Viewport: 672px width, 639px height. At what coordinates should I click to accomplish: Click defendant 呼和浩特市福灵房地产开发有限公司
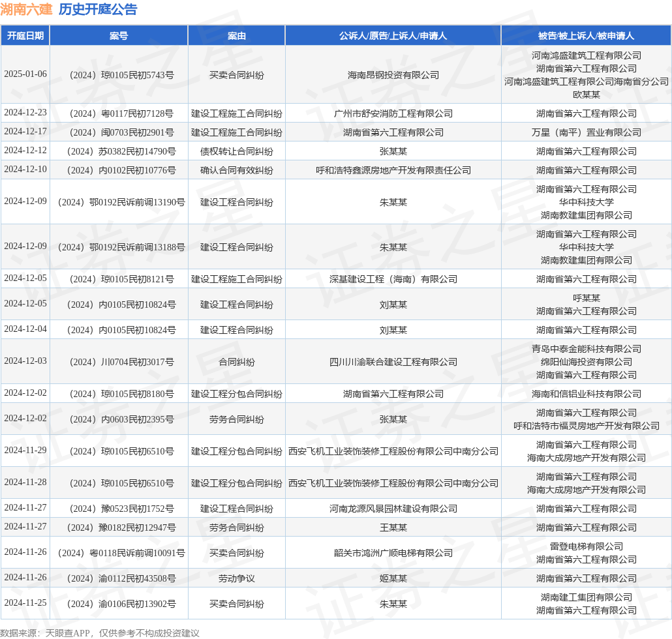(587, 426)
